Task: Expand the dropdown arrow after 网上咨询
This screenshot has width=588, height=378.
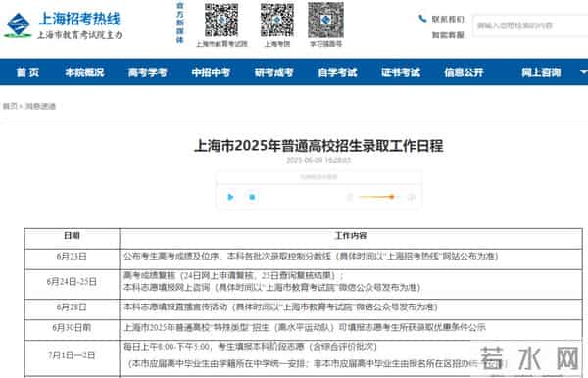Action: [x=583, y=71]
